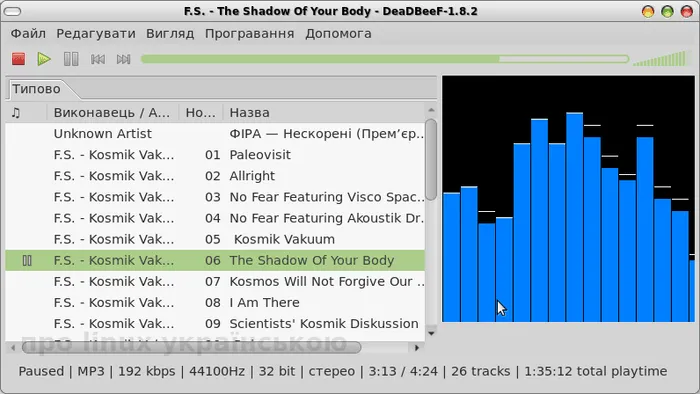Image resolution: width=700 pixels, height=394 pixels.
Task: Click the pause button in the toolbar
Action: click(71, 59)
